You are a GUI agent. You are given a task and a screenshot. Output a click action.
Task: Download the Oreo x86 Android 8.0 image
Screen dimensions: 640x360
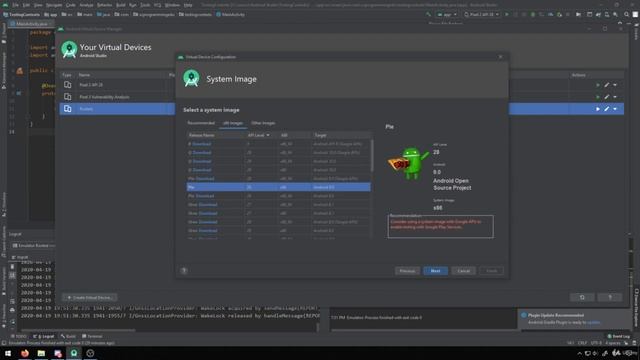pos(208,231)
